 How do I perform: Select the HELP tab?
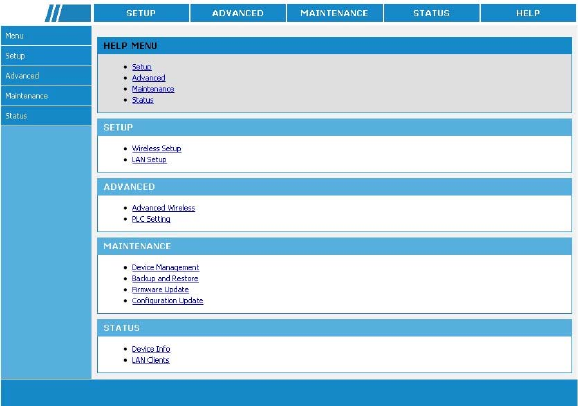click(528, 13)
